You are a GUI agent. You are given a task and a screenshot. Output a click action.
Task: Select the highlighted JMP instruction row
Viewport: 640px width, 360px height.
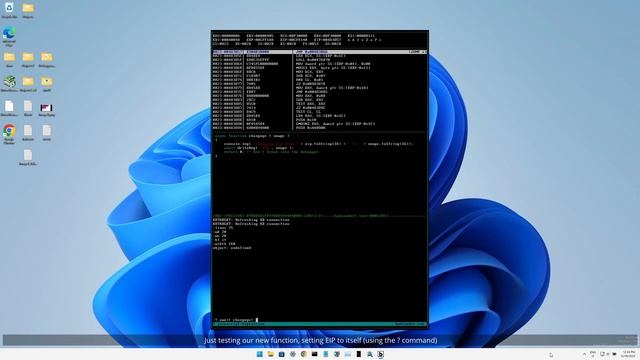[320, 52]
